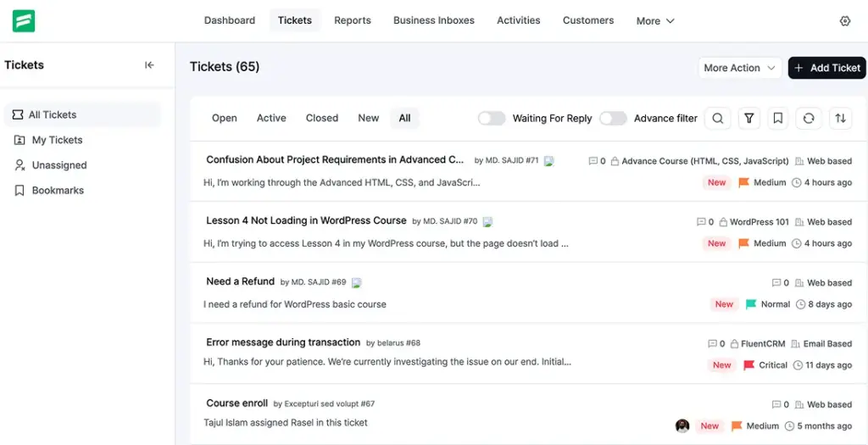This screenshot has height=445, width=868.
Task: Select All Tickets in sidebar
Action: [x=82, y=115]
